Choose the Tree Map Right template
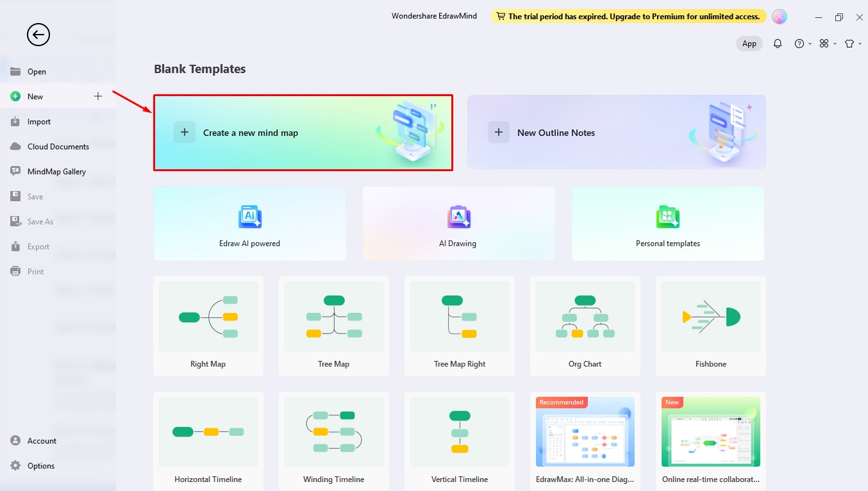This screenshot has height=491, width=868. (460, 326)
